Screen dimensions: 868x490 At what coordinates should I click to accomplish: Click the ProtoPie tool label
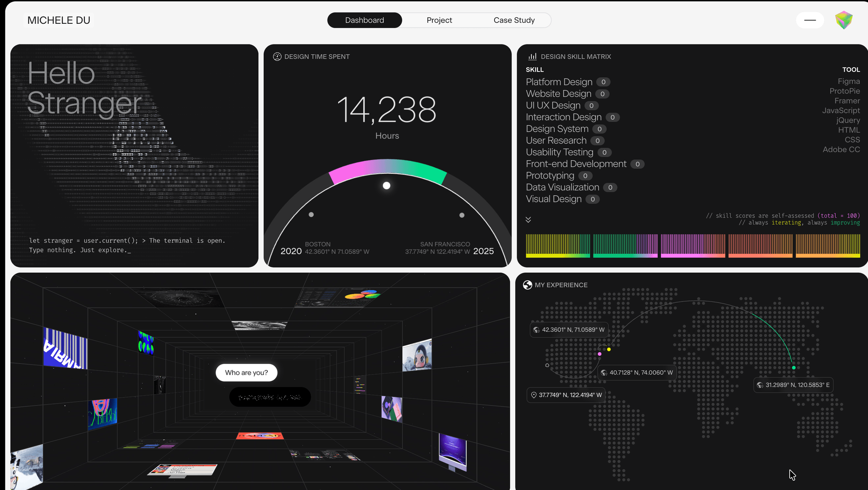click(x=845, y=91)
